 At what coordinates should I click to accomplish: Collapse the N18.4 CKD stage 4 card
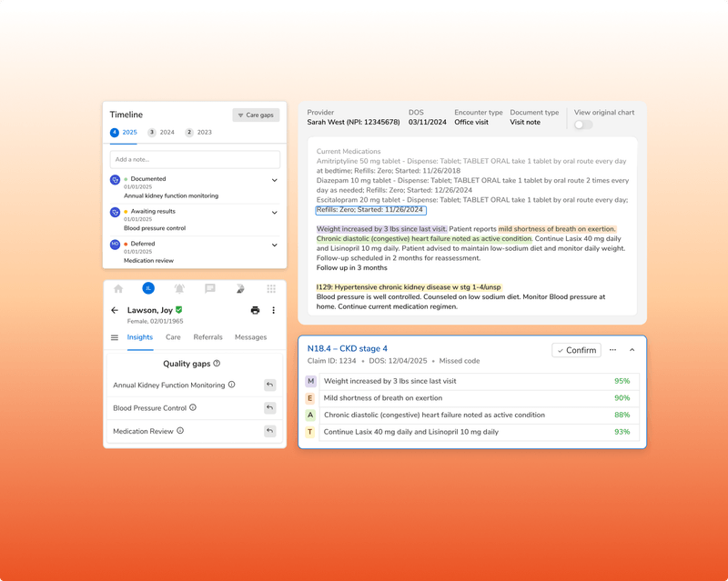(x=632, y=350)
